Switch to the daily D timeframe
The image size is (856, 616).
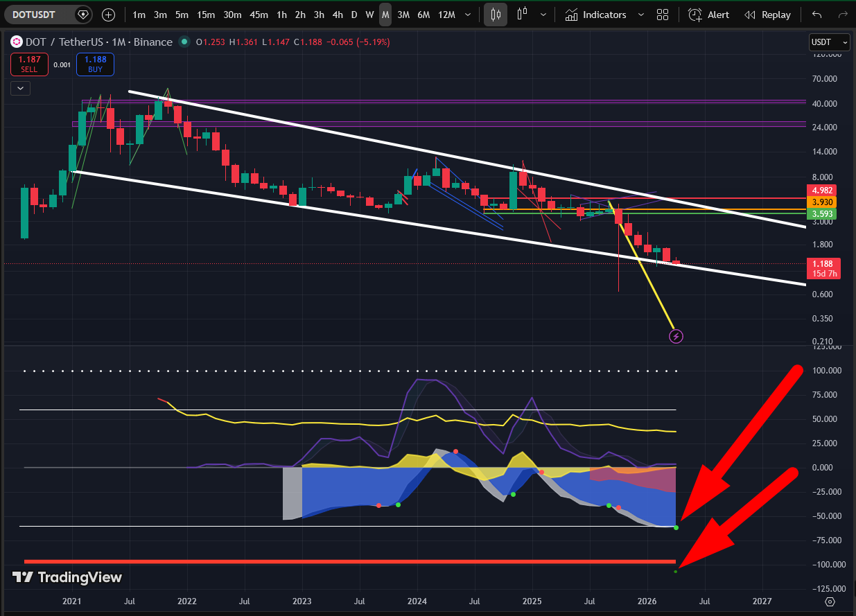pyautogui.click(x=354, y=15)
